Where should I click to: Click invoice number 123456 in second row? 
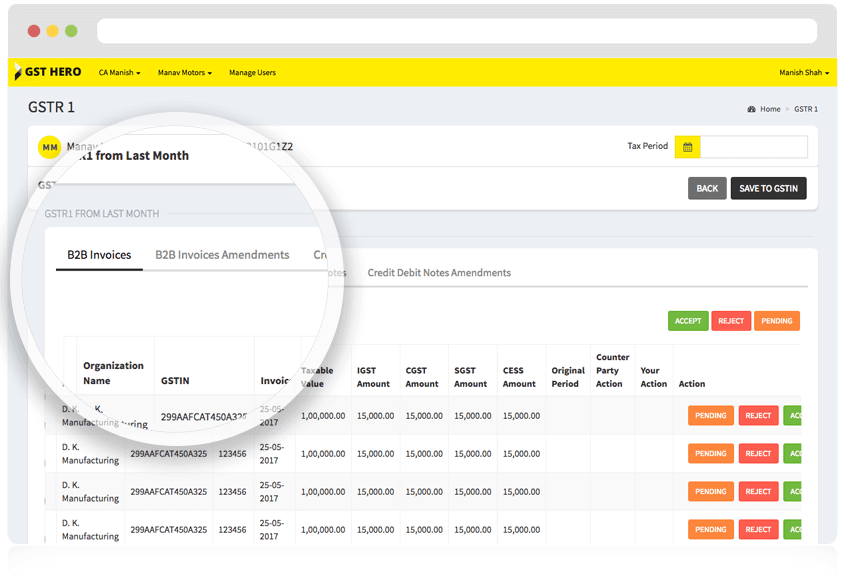232,454
